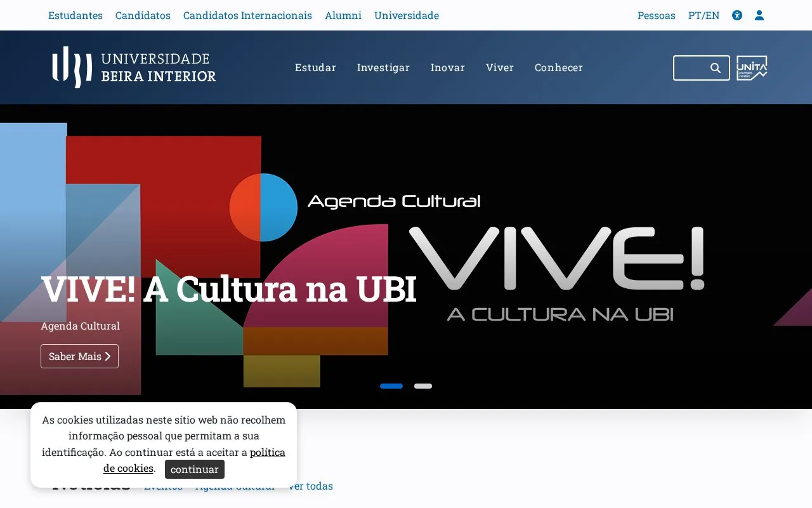Screen dimensions: 812x508
Task: Open Candidatos Internacionais link
Action: click(247, 15)
